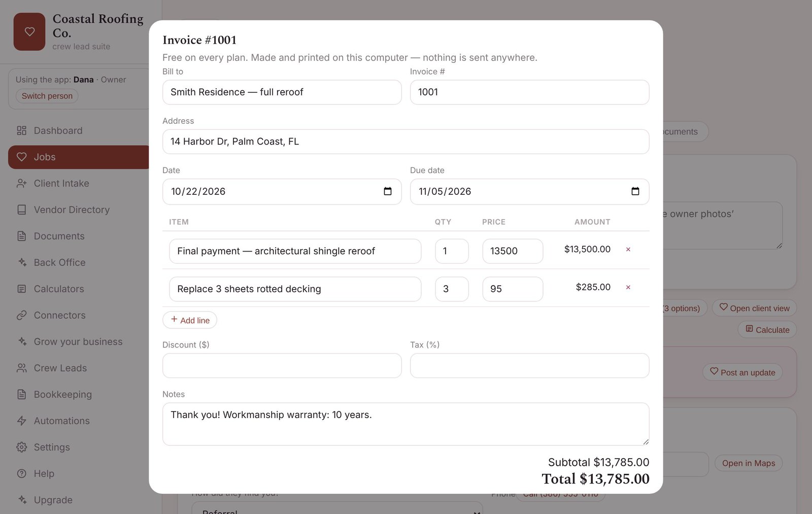Click the Upgrade sparkle icon
Viewport: 812px width, 514px height.
[x=21, y=500]
